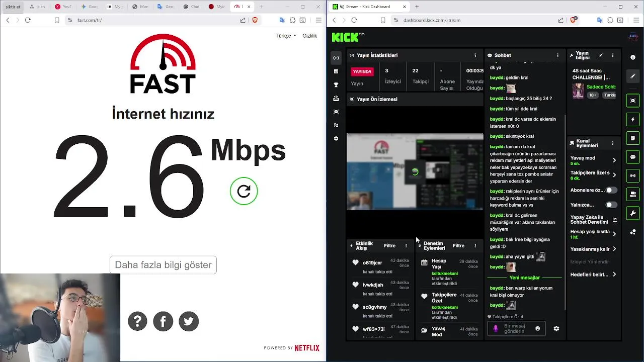Viewport: 644px width, 362px height.
Task: Open the Sohbet panel three-dot menu
Action: (557, 55)
